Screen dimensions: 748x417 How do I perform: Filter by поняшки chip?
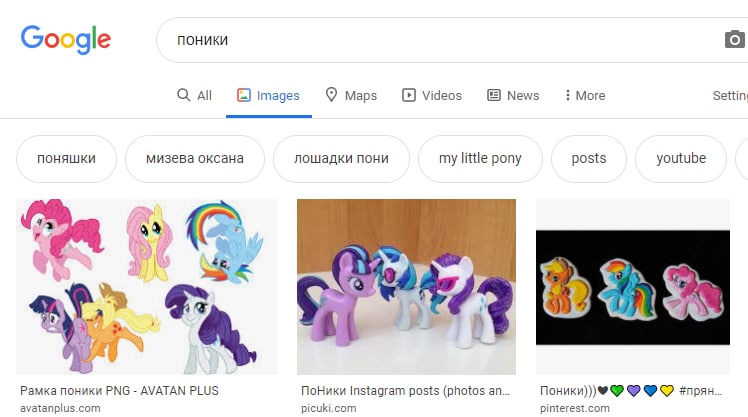66,158
